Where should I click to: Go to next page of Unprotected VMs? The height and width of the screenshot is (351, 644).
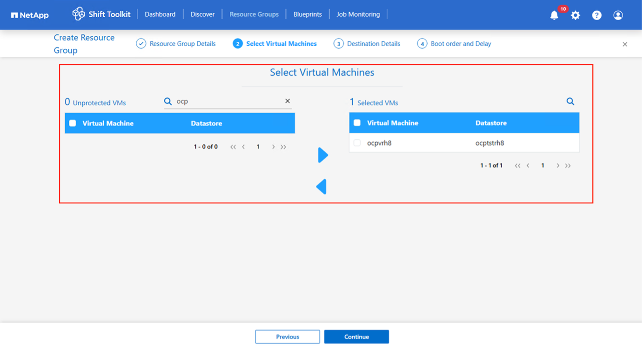[x=273, y=147]
